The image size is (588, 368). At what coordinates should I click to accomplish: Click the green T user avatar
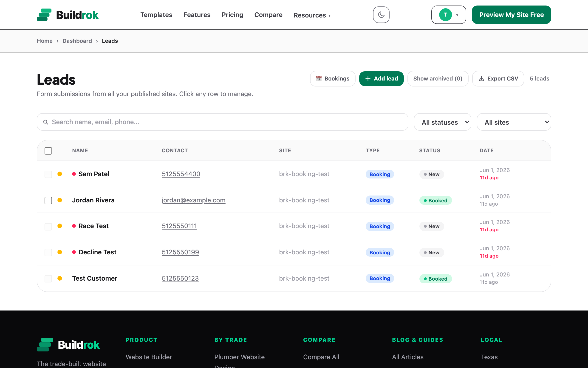(445, 15)
